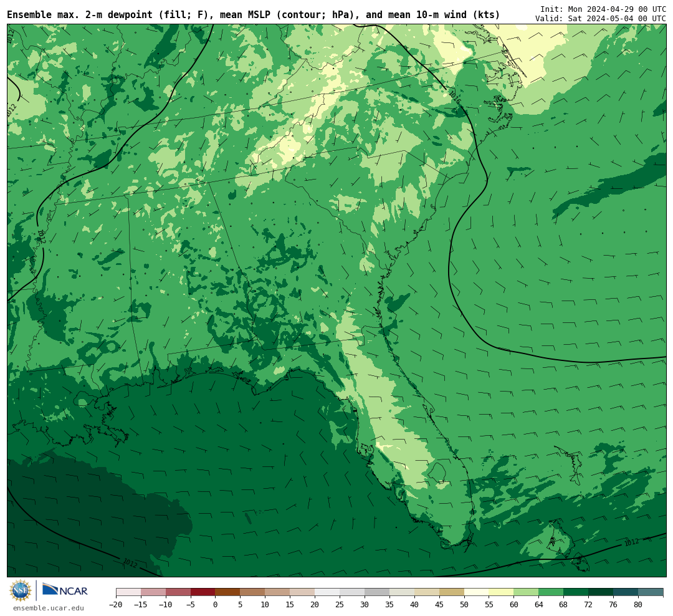Pick the colorbar swatch between 35 and 40
Viewport: 673px width, 616px height.
pos(402,592)
